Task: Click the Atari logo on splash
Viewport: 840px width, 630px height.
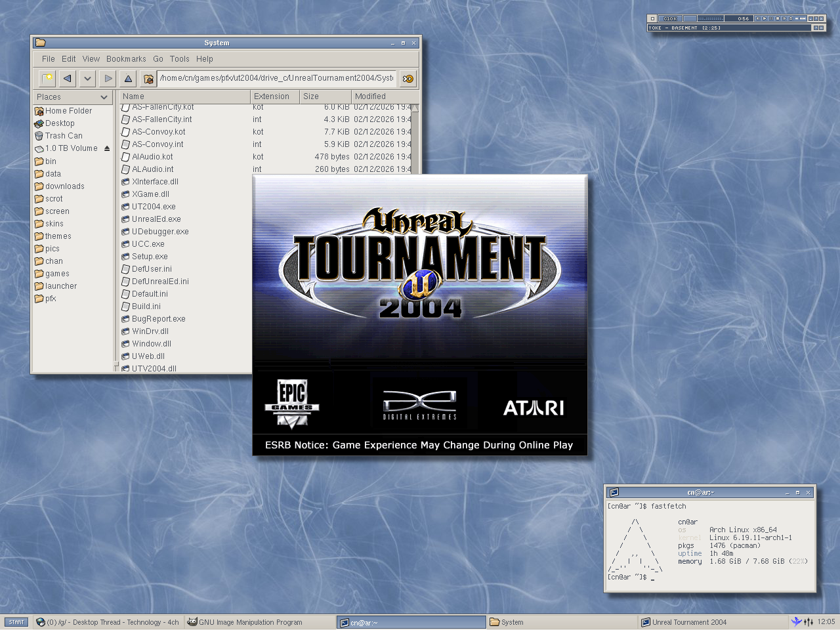Action: coord(534,408)
